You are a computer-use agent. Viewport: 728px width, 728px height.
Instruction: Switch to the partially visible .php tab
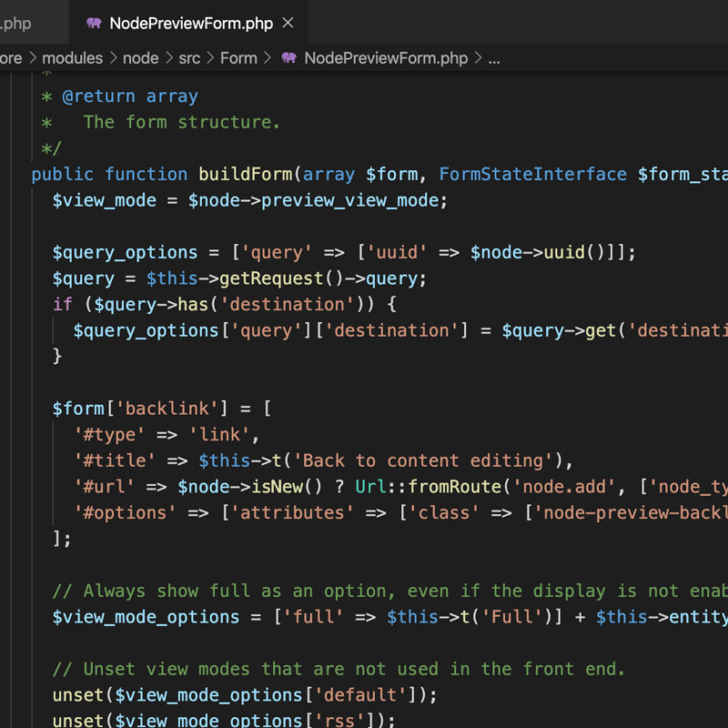(x=18, y=23)
